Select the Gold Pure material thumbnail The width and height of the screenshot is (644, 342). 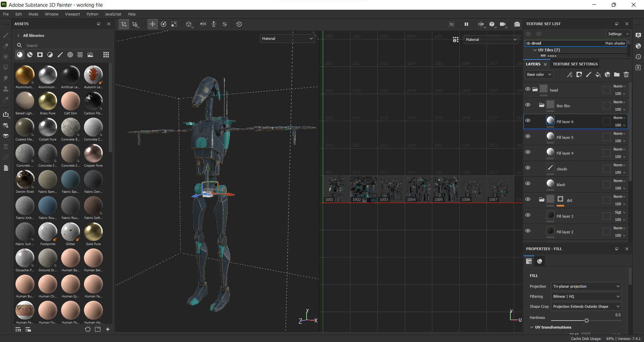(x=93, y=232)
